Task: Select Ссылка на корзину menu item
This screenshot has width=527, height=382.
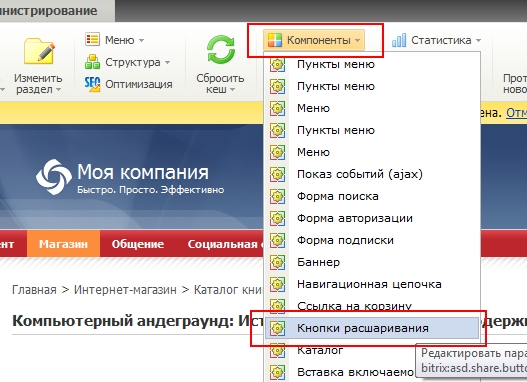Action: tap(372, 306)
